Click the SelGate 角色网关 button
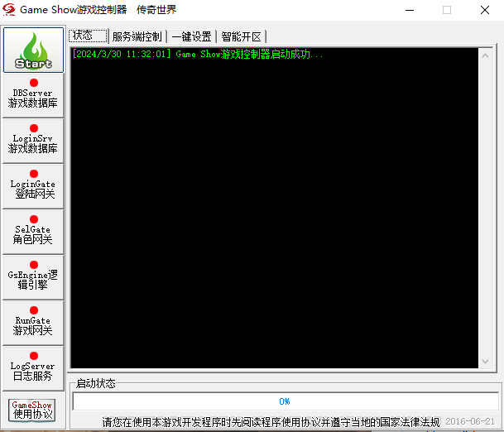This screenshot has height=432, width=504. click(x=33, y=232)
